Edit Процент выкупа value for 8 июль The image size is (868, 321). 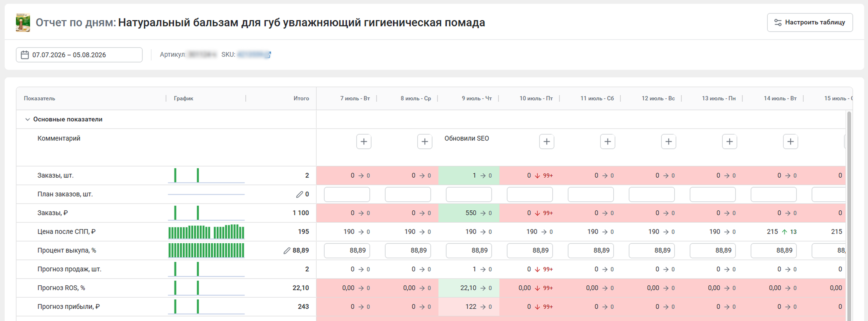[x=408, y=251]
